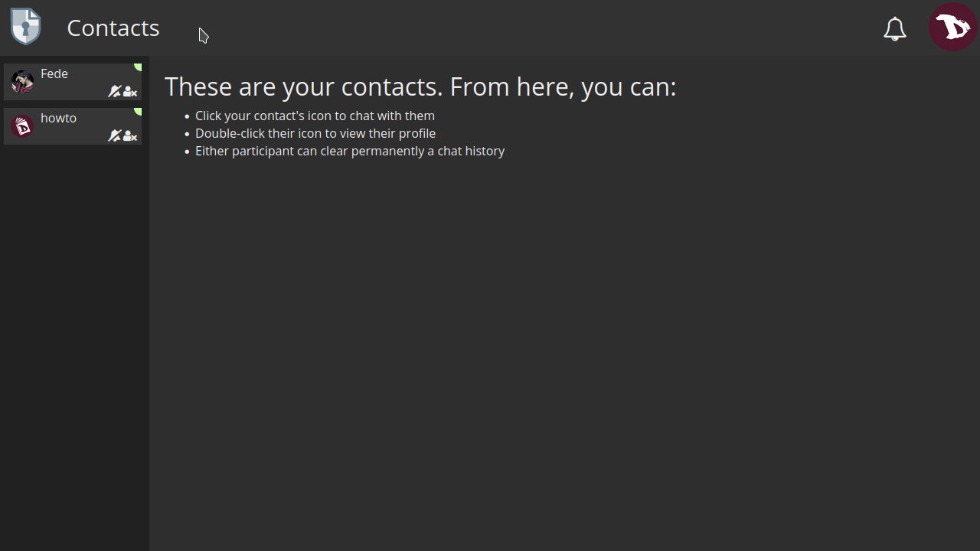Click howto's green online status indicator

pos(138,112)
